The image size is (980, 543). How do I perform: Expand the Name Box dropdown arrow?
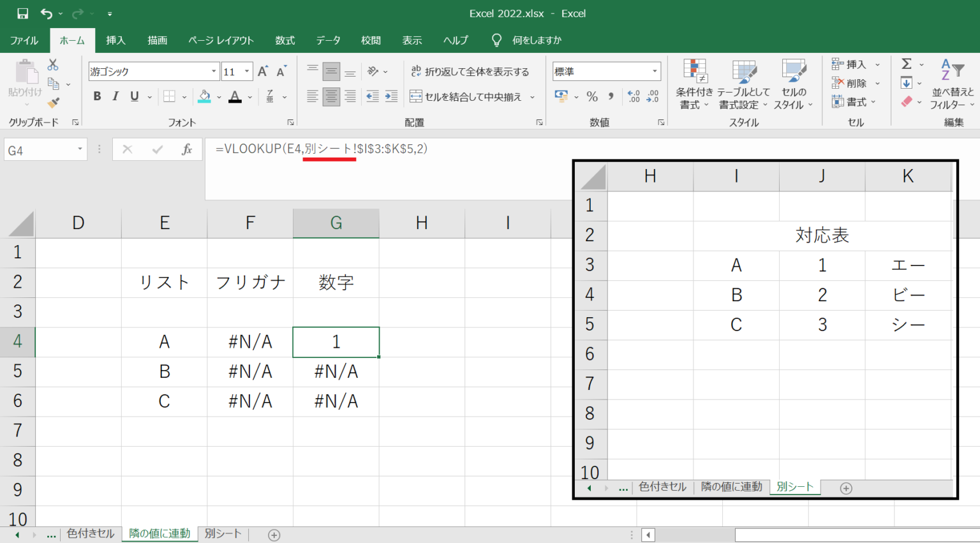(80, 149)
